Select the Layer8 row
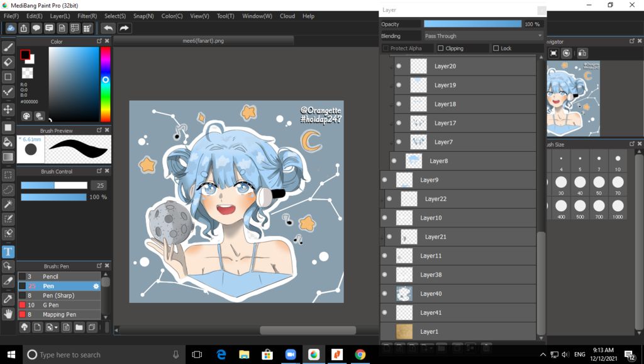This screenshot has height=364, width=644. (x=462, y=161)
